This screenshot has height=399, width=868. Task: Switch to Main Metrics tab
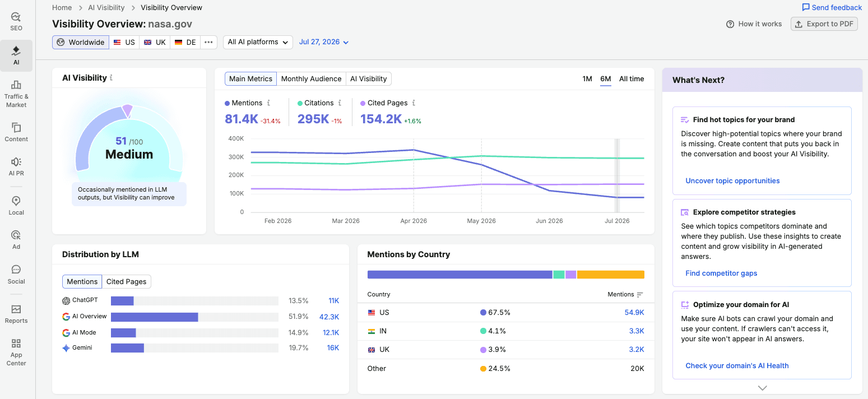[250, 79]
